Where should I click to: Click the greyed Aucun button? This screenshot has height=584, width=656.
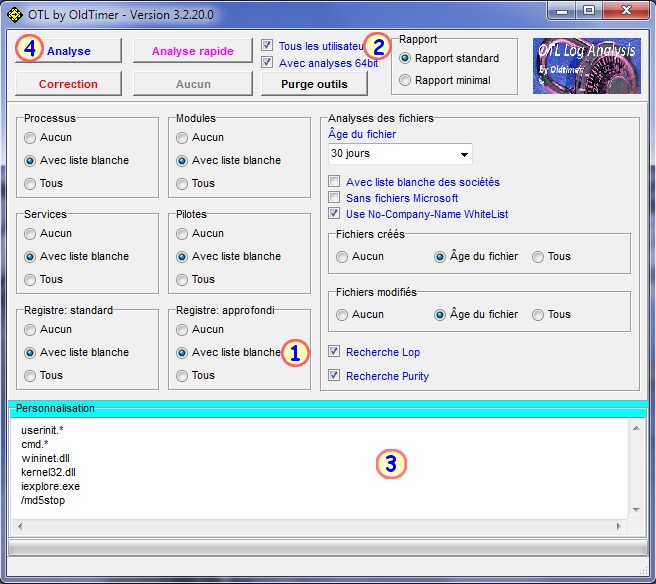point(193,84)
